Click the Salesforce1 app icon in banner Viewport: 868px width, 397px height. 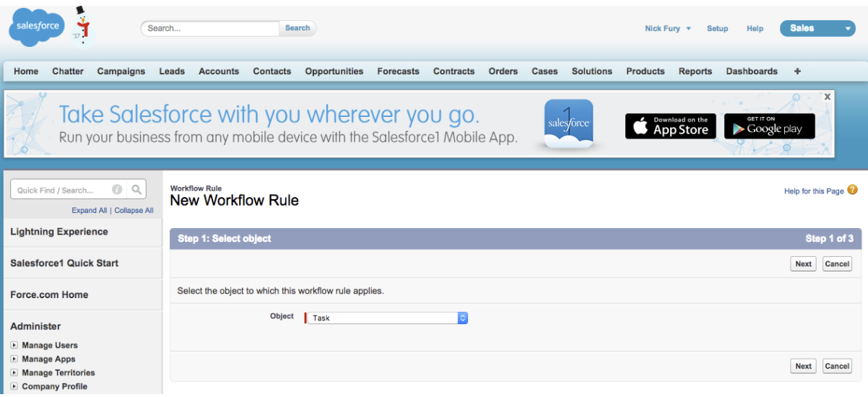[x=568, y=124]
